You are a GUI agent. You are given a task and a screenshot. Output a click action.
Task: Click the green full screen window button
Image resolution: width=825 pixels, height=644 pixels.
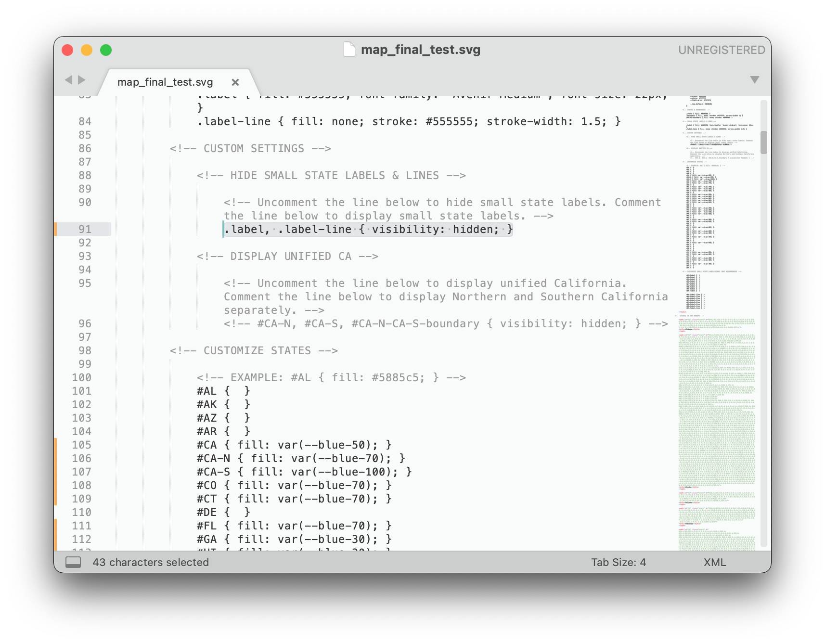[106, 50]
